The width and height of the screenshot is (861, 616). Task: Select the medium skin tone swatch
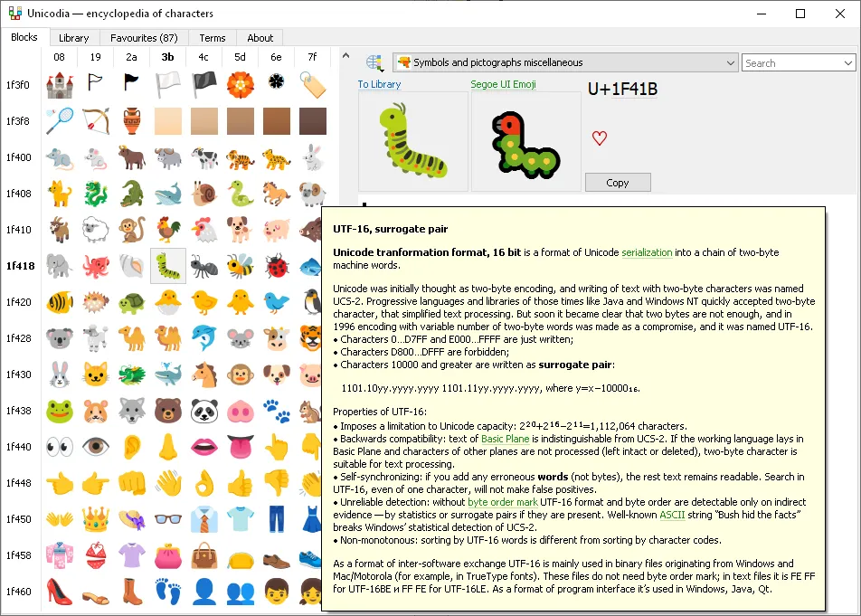pos(240,121)
